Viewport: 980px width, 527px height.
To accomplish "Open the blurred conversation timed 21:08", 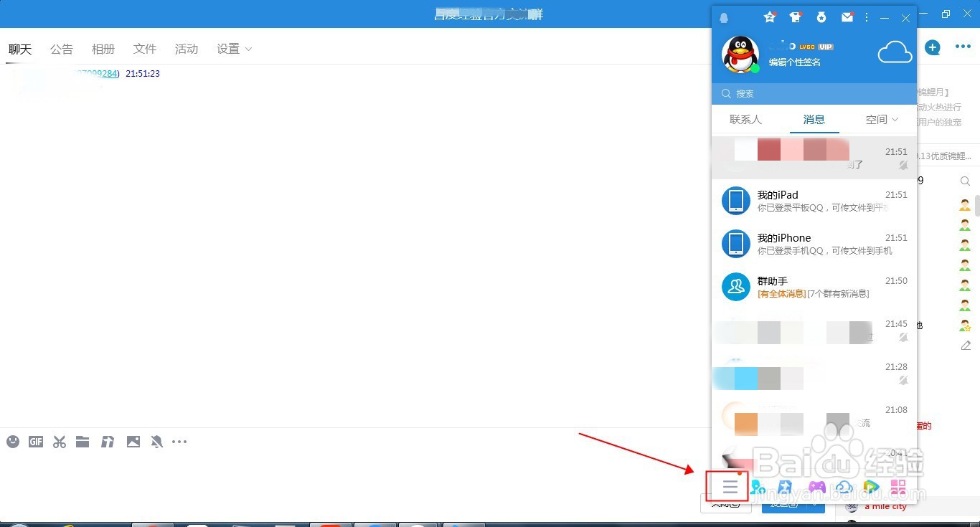I will coord(814,416).
